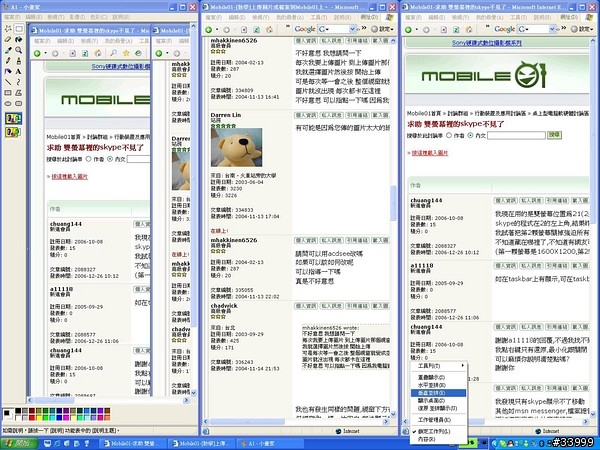
Task: Go Back in the right IE window
Action: coord(408,30)
